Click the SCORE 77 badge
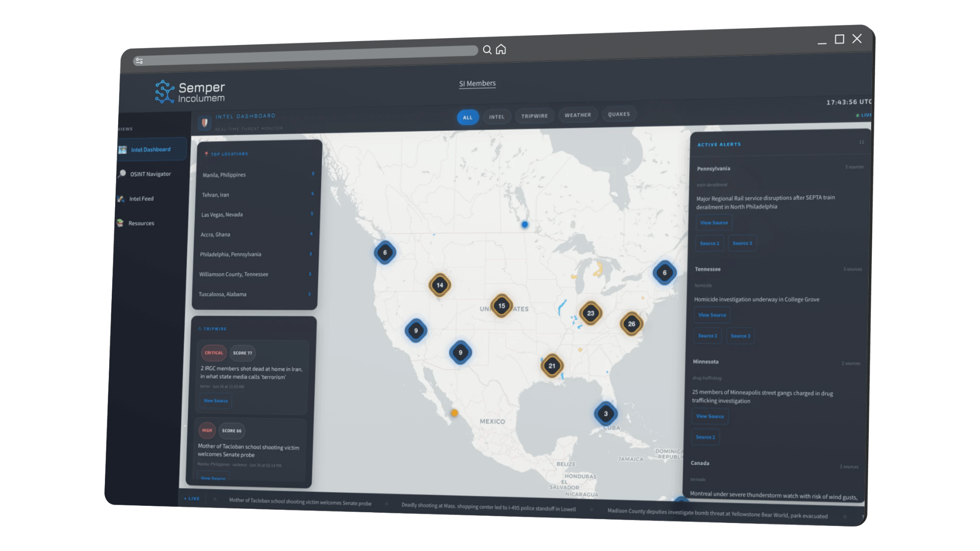This screenshot has width=980, height=551. click(x=243, y=353)
